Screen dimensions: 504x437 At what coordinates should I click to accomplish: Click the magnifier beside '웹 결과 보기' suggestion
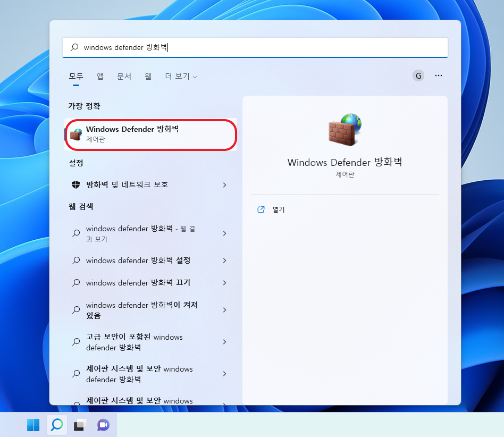tap(76, 233)
